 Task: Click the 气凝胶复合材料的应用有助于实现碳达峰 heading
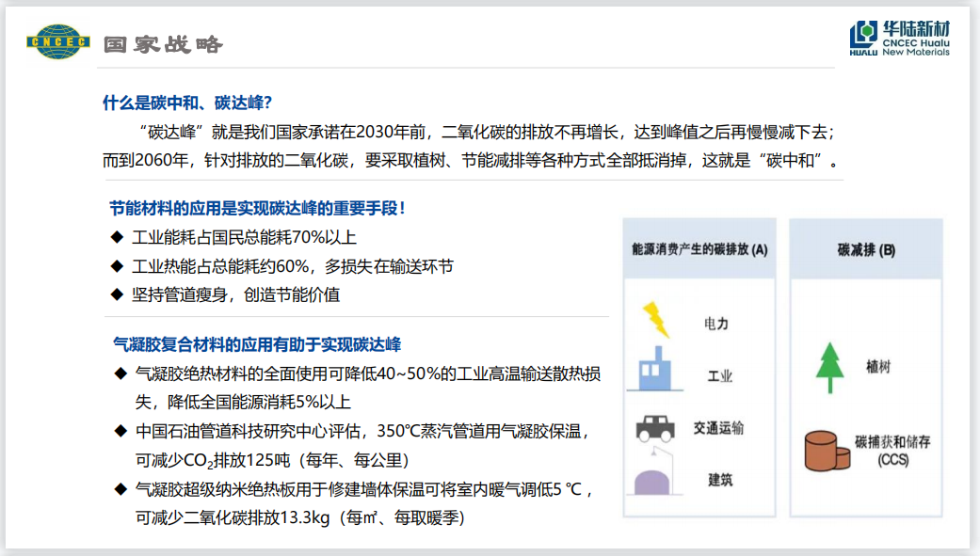point(257,344)
